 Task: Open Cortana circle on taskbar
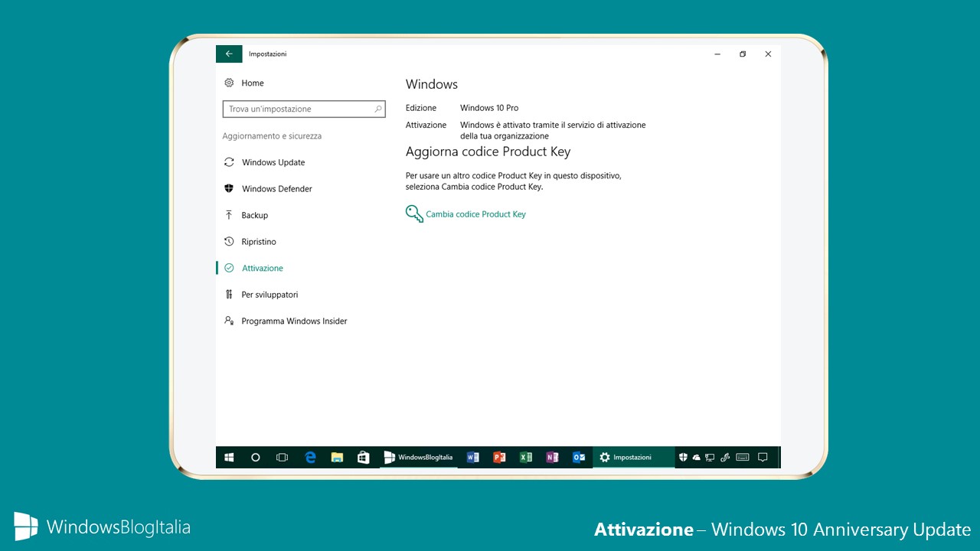pyautogui.click(x=256, y=458)
